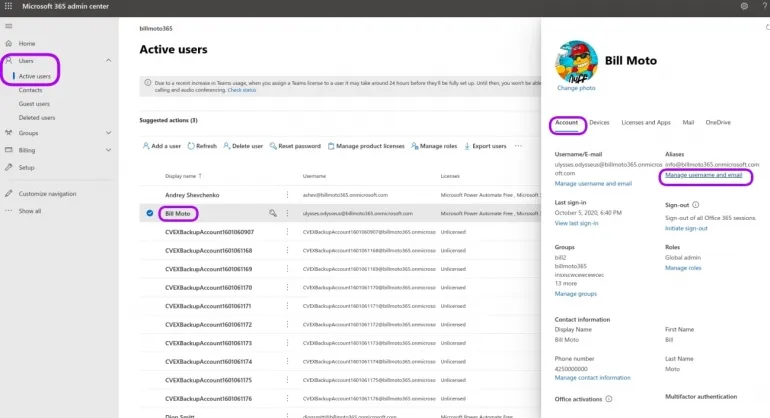
Task: Sort by Display name column header
Action: click(x=183, y=176)
